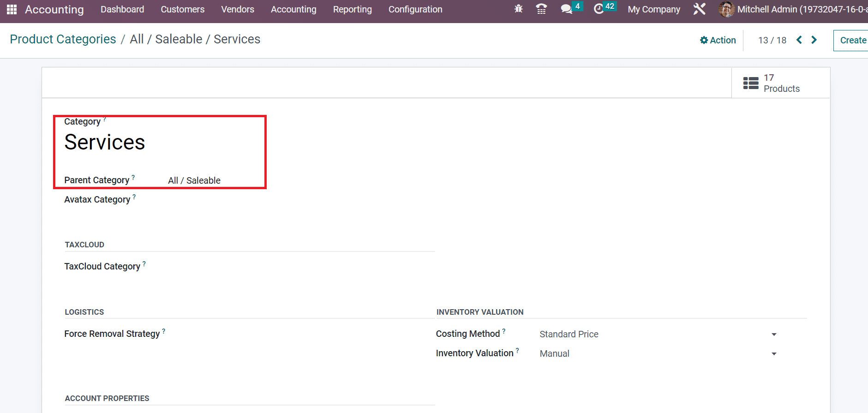This screenshot has height=413, width=868.
Task: Click the LOGISTICS section heading
Action: 84,312
